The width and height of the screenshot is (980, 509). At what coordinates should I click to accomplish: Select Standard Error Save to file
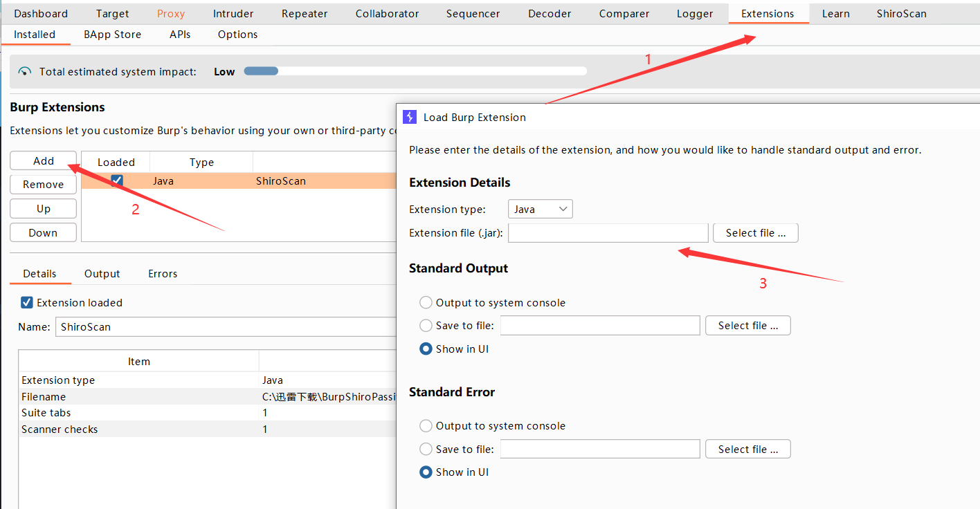pos(426,449)
